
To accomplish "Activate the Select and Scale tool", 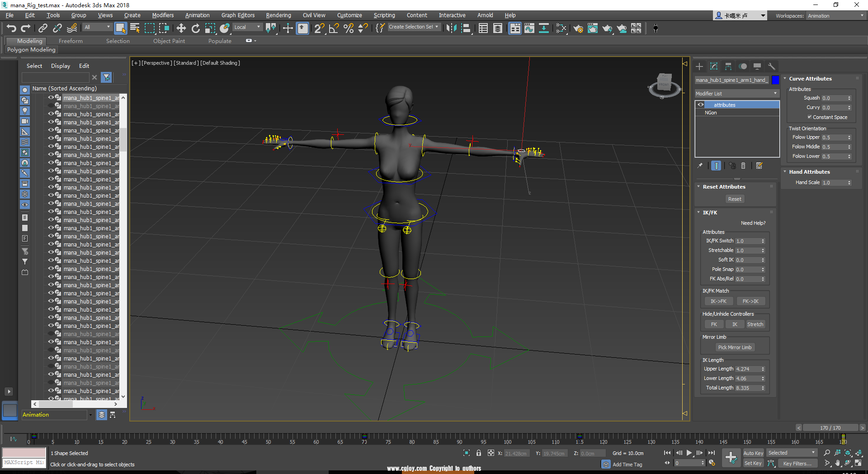I will click(x=210, y=28).
